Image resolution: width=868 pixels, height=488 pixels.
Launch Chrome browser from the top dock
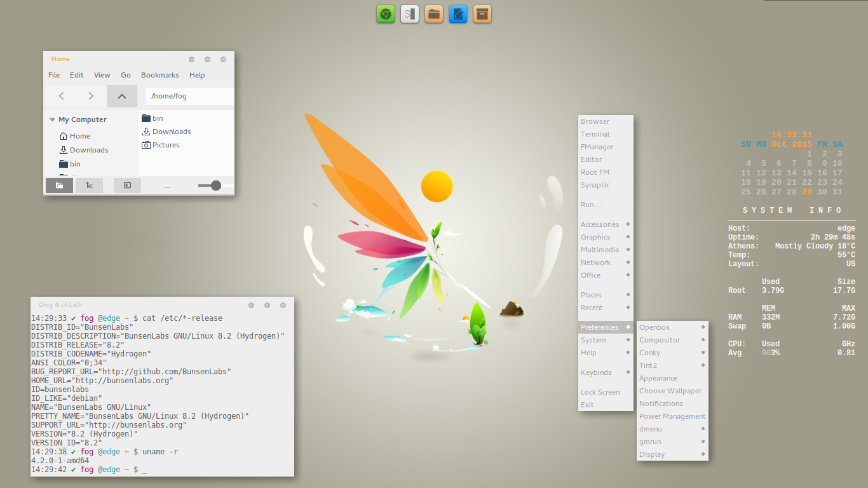point(386,14)
